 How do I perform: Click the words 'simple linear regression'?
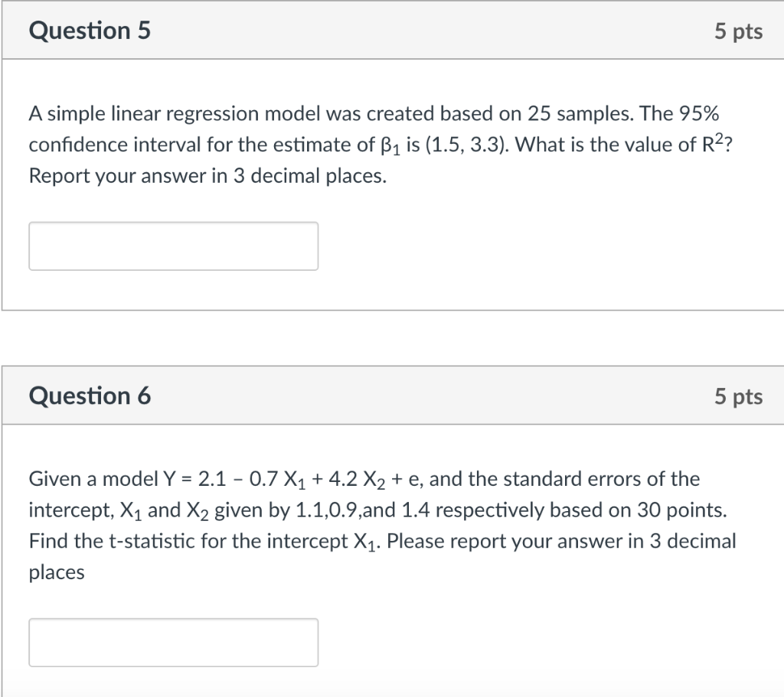click(153, 115)
